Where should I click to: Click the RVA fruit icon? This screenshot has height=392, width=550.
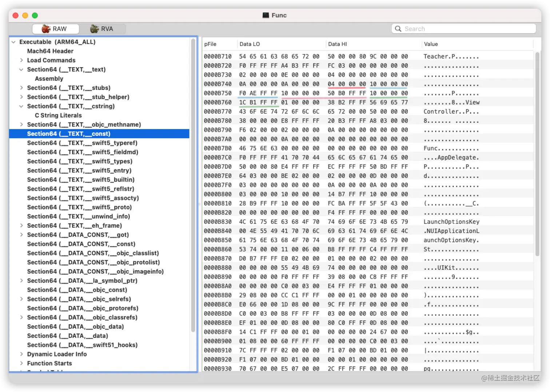click(x=95, y=29)
